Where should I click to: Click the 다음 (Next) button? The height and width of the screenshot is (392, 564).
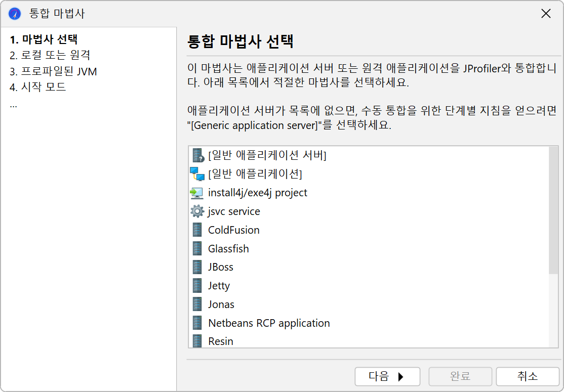point(387,376)
